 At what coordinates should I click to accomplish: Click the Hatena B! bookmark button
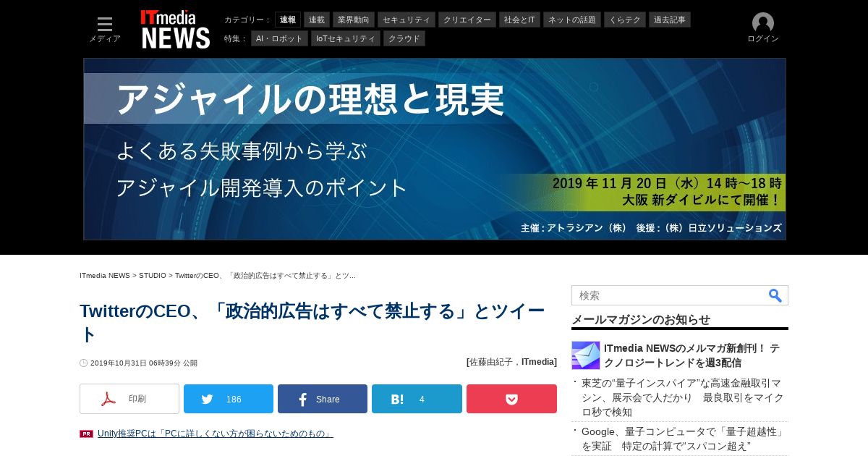(417, 399)
